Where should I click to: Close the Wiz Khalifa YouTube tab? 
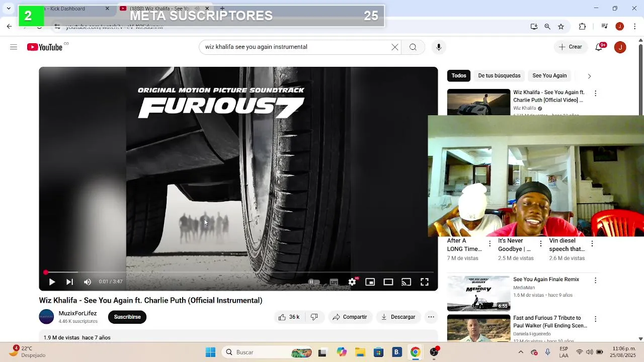207,9
